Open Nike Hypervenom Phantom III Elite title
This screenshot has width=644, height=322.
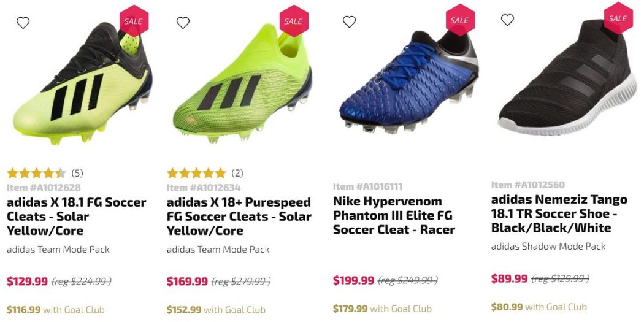[394, 215]
